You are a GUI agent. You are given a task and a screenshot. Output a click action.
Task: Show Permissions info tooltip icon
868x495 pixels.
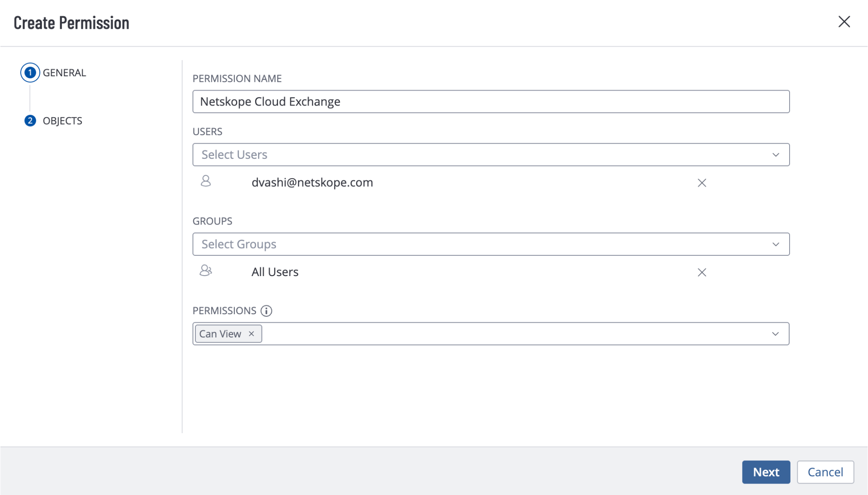[266, 311]
